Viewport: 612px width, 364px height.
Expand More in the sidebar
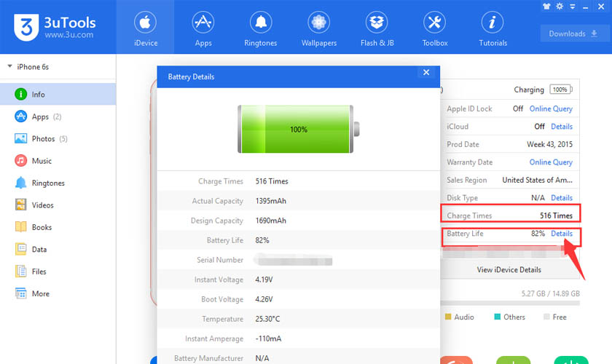tap(40, 293)
